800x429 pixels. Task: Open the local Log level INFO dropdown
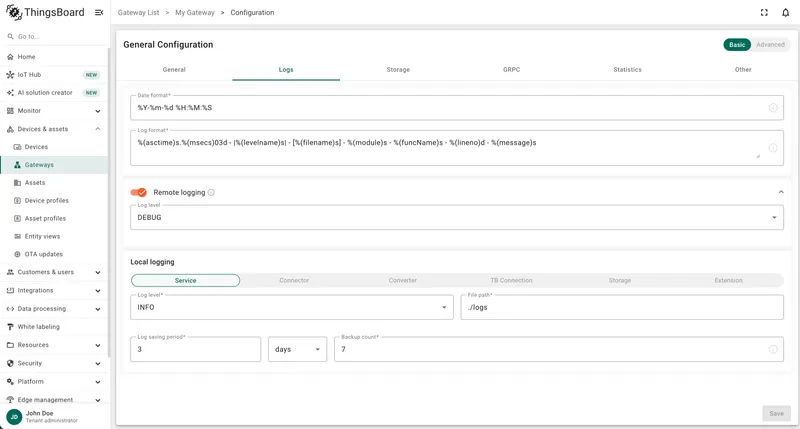[292, 308]
